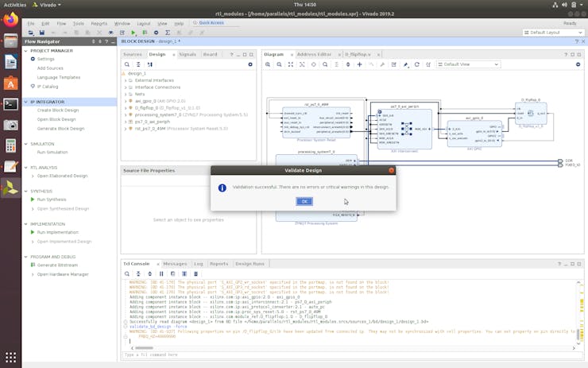The height and width of the screenshot is (368, 588).
Task: Open the Diagram panel settings gear
Action: pyautogui.click(x=578, y=64)
